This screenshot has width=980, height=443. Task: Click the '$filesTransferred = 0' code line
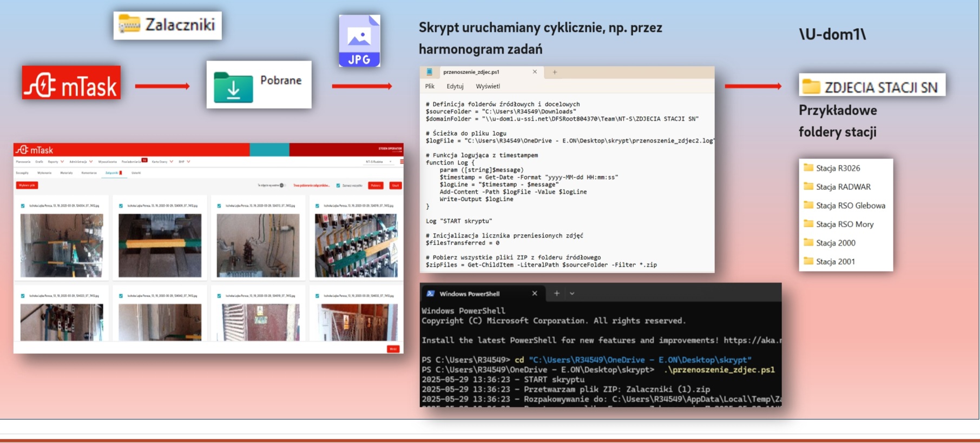coord(462,243)
